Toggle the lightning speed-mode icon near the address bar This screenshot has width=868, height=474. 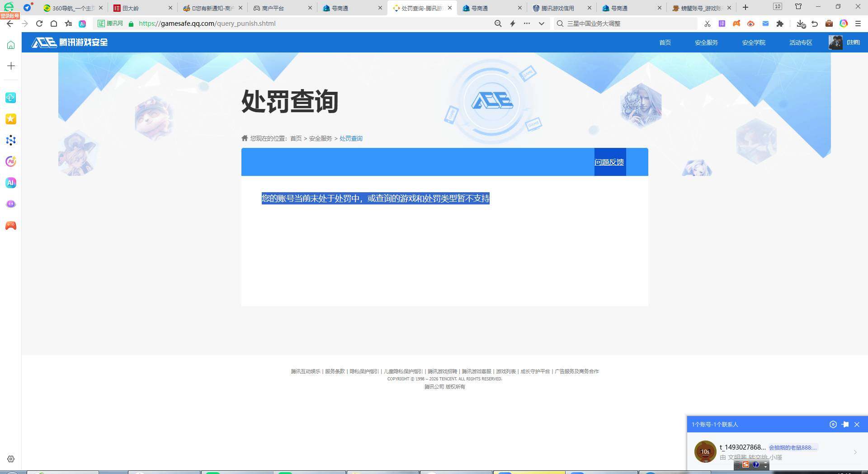(512, 24)
